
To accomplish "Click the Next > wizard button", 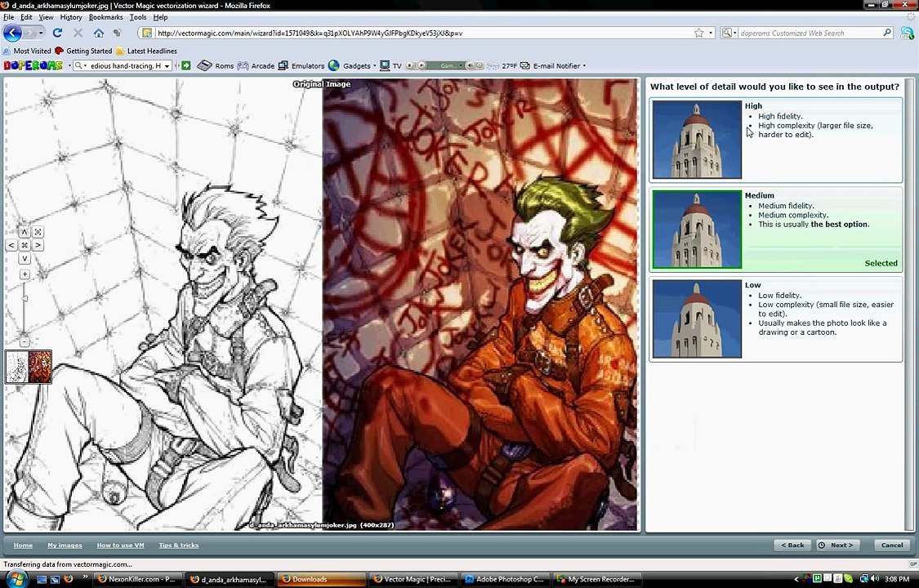I will coord(837,545).
